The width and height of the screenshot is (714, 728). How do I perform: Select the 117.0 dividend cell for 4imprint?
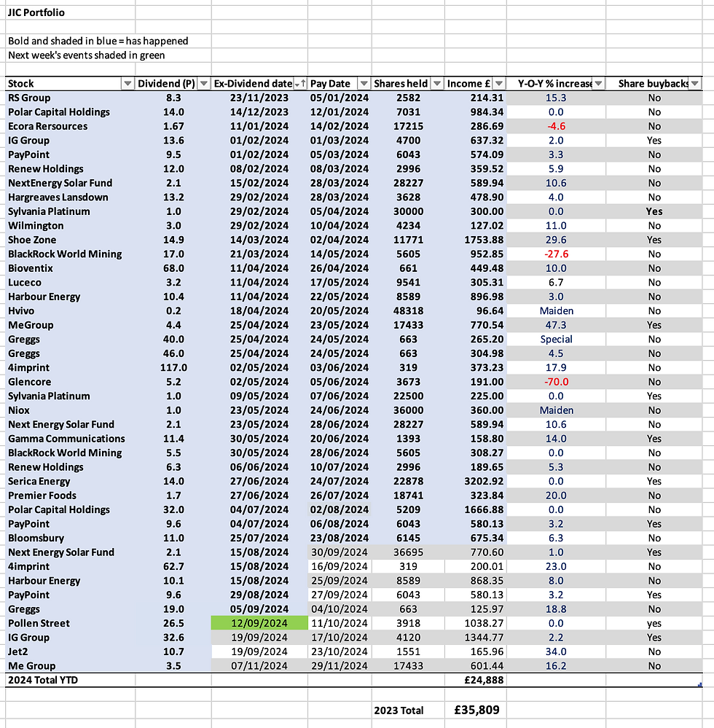[x=173, y=368]
